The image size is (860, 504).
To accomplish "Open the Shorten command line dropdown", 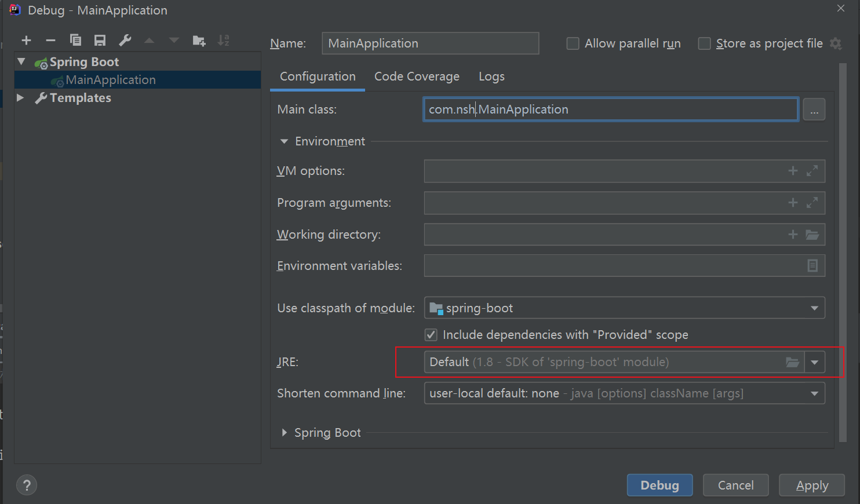I will coord(814,393).
